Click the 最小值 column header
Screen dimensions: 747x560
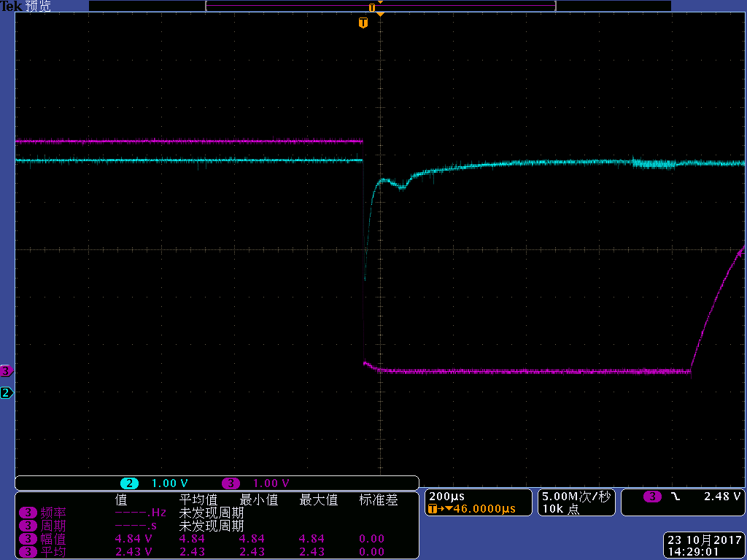(x=259, y=500)
